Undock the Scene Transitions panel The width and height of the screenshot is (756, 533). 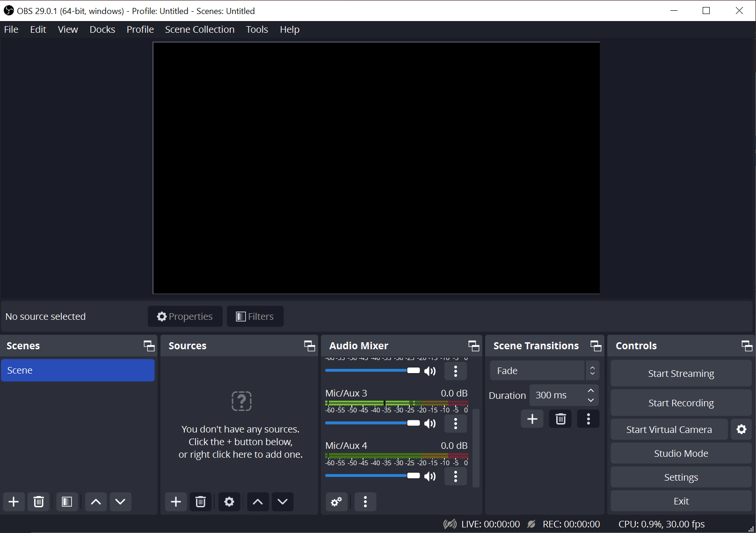(596, 346)
